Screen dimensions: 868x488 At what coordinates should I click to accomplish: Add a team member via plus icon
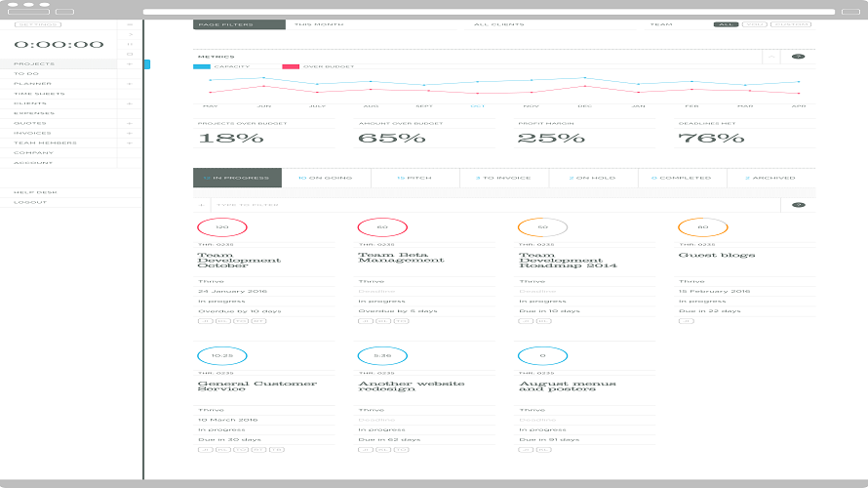click(x=130, y=143)
